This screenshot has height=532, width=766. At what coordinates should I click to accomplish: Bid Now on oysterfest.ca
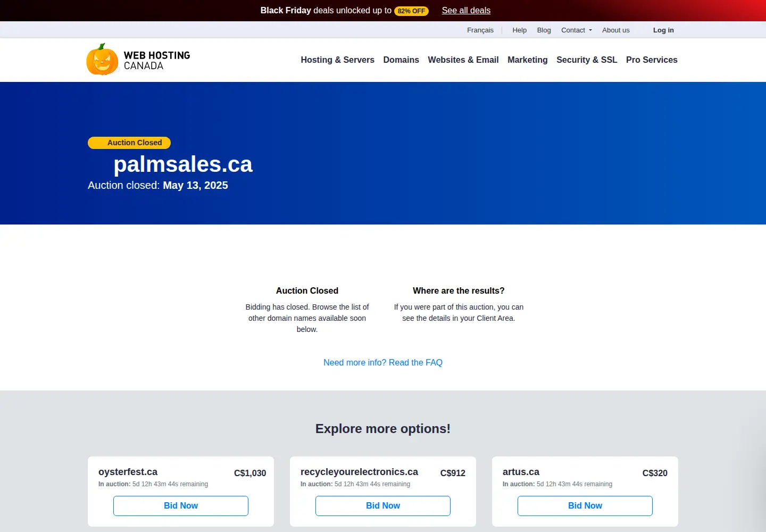coord(181,506)
